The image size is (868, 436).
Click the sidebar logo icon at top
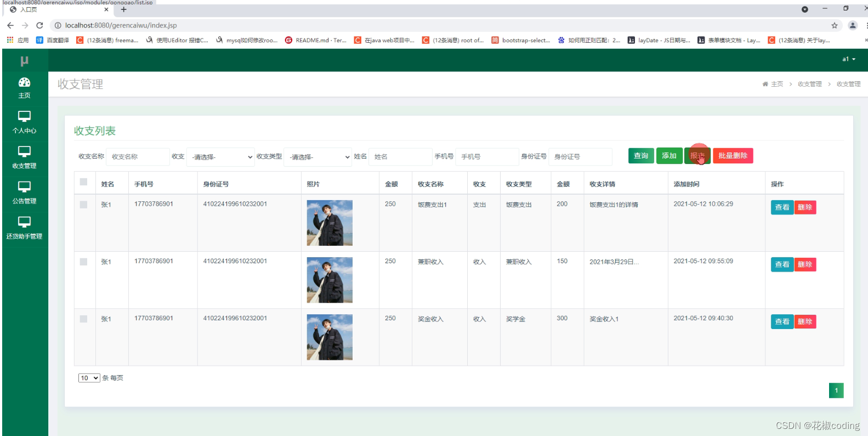coord(24,60)
